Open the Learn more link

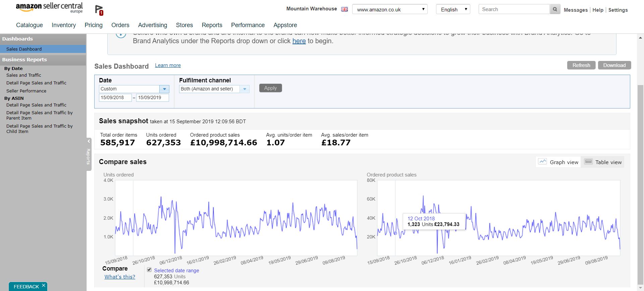(x=168, y=65)
